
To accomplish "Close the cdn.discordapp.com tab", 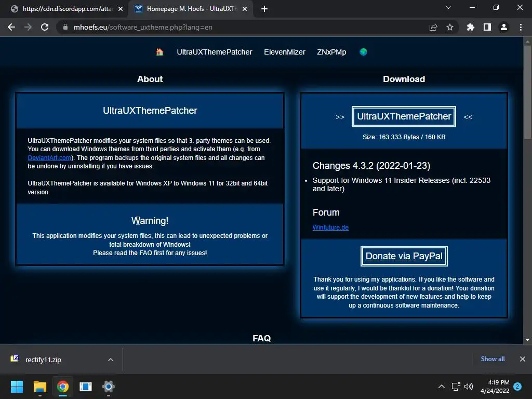I will click(121, 9).
